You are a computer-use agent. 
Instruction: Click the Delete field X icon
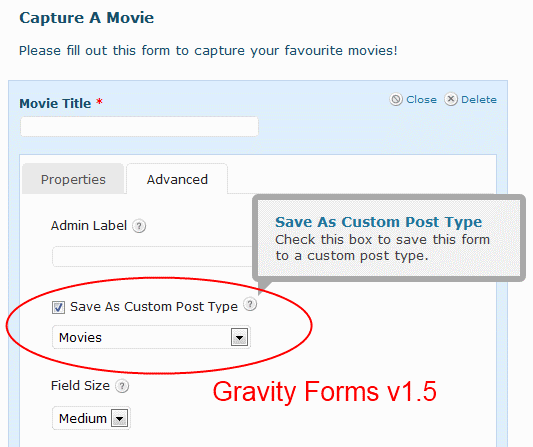(x=451, y=99)
